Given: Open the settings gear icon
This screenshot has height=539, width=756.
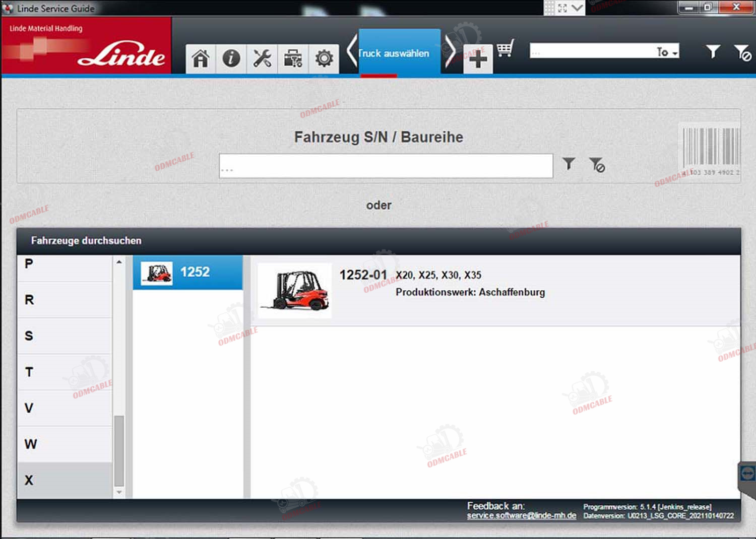Looking at the screenshot, I should point(324,59).
